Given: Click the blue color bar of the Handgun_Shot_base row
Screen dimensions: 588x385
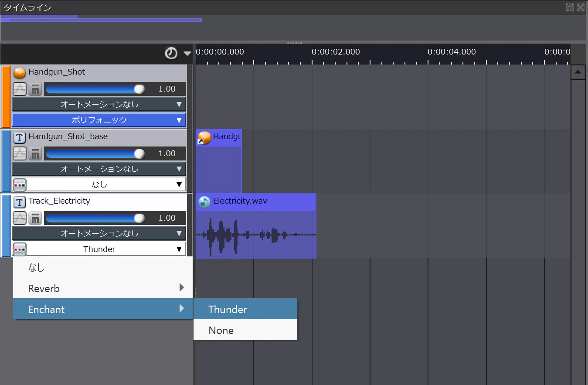Looking at the screenshot, I should pyautogui.click(x=6, y=161).
